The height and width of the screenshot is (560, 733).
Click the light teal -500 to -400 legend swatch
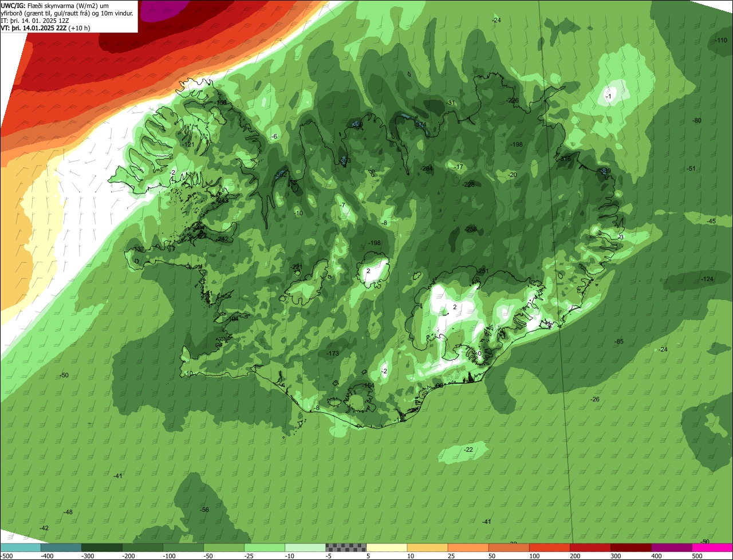[21, 547]
